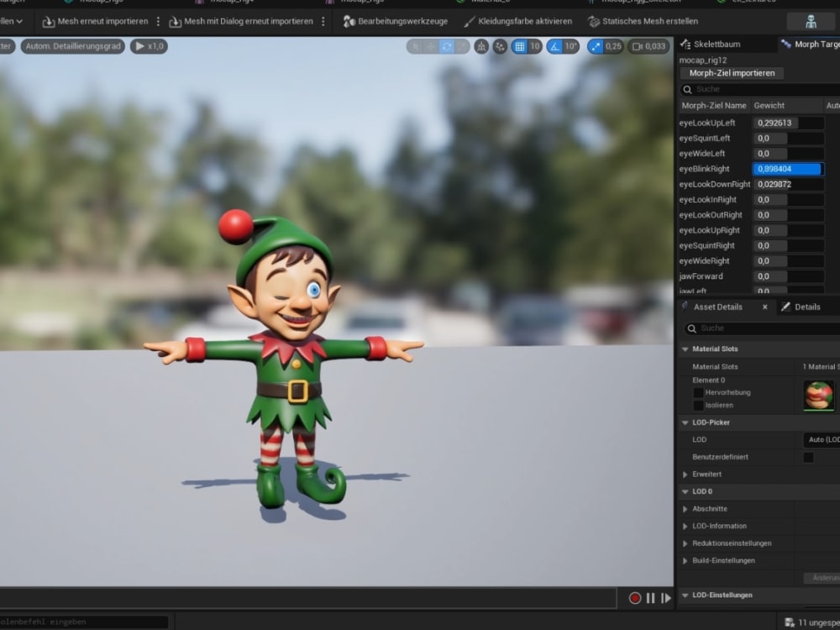The image size is (840, 630).
Task: Enable the Isolieren checkbox
Action: [x=698, y=406]
